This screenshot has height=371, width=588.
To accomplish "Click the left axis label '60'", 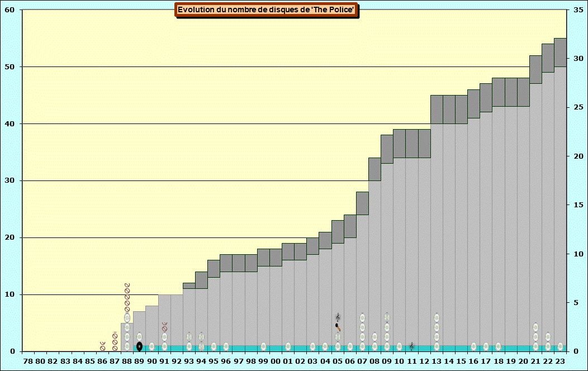I will click(10, 9).
